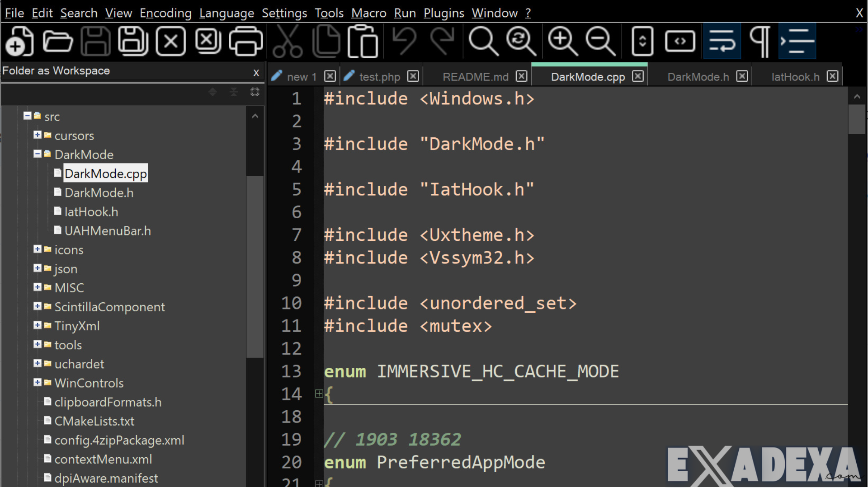The height and width of the screenshot is (488, 868).
Task: Select the Cut toolbar icon
Action: pyautogui.click(x=288, y=41)
